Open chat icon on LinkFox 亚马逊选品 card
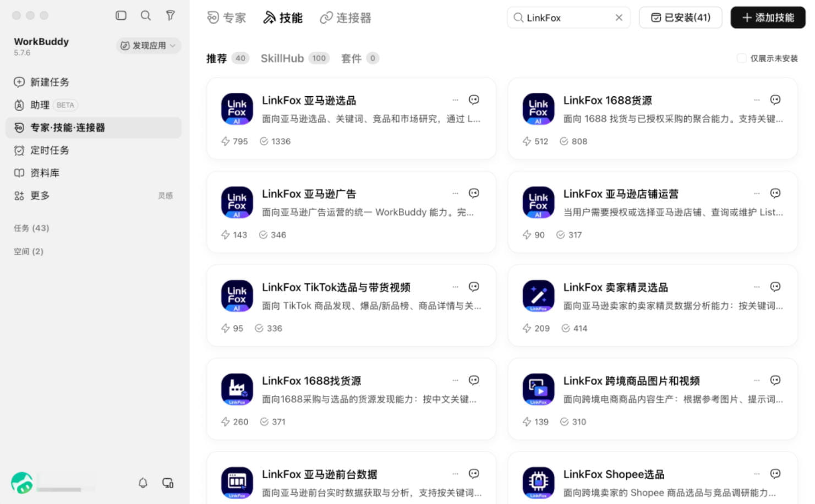The image size is (815, 504). [x=474, y=100]
